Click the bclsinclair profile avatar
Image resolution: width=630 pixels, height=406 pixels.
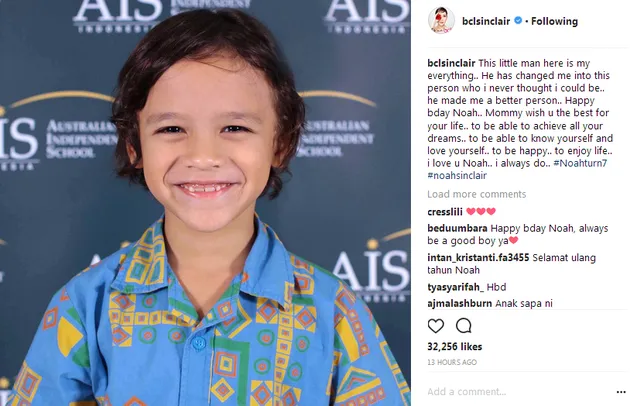(x=441, y=20)
